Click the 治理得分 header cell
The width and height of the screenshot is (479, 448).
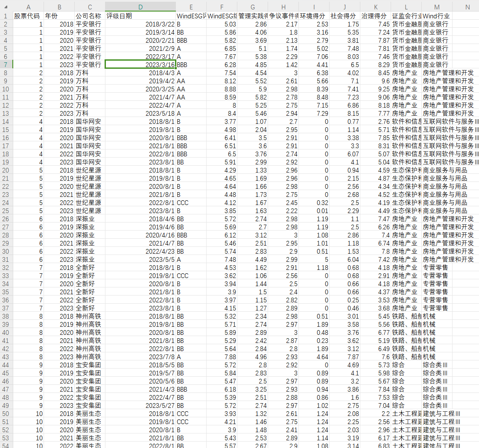coord(375,16)
